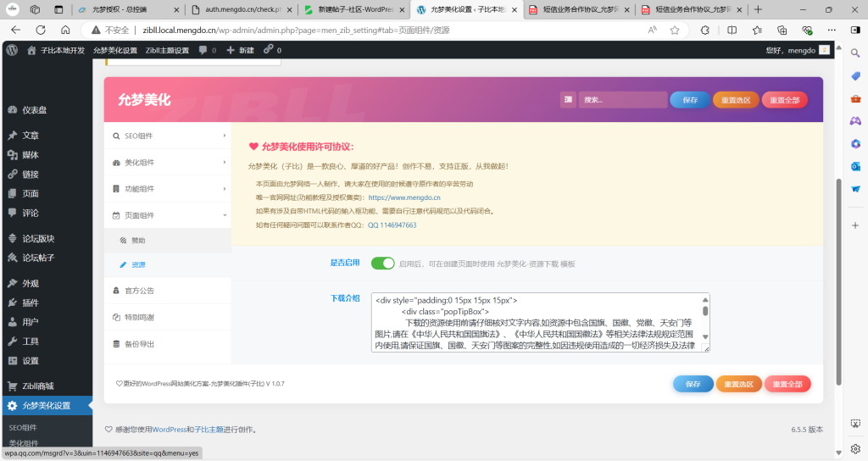Collapse the 页面组件 settings section
The image size is (868, 461).
click(x=167, y=215)
